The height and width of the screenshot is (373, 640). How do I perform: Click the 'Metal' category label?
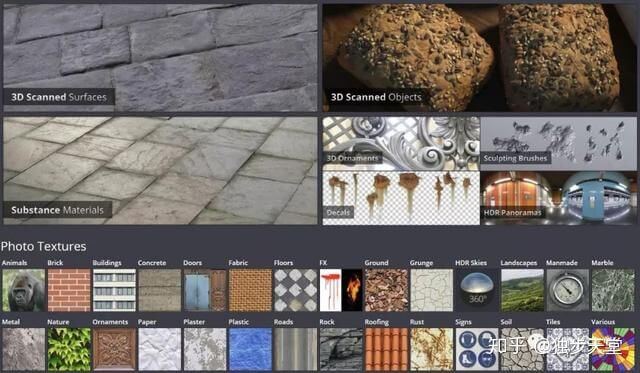(x=11, y=322)
